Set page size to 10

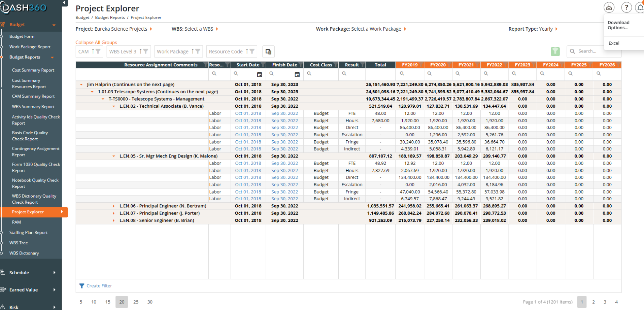click(x=94, y=302)
